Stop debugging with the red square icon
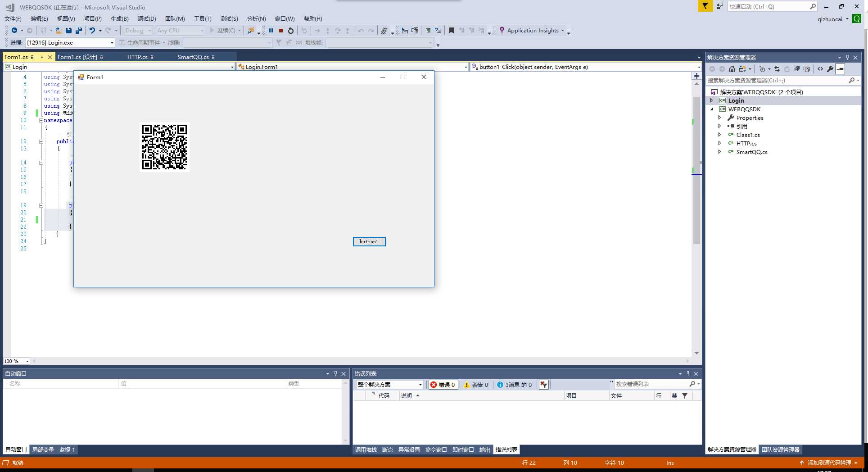 [x=281, y=31]
